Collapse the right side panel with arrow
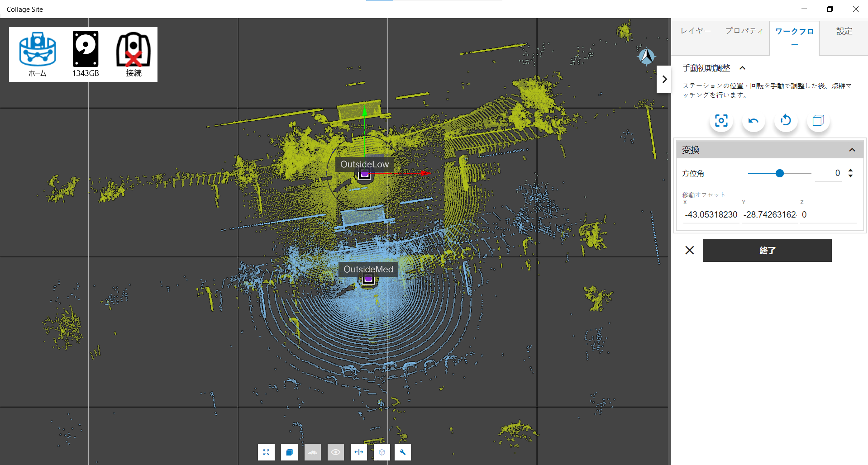The width and height of the screenshot is (868, 465). tap(664, 79)
